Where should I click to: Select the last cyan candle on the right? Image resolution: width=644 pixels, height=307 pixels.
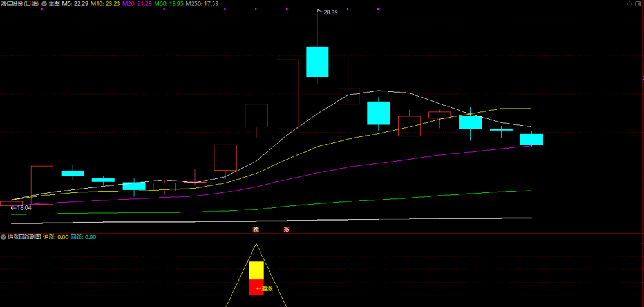531,140
